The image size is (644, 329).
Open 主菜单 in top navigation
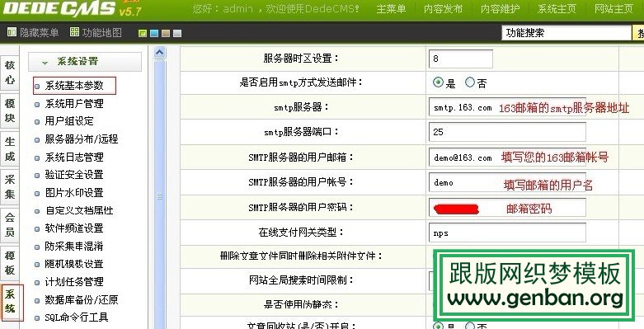click(x=391, y=8)
